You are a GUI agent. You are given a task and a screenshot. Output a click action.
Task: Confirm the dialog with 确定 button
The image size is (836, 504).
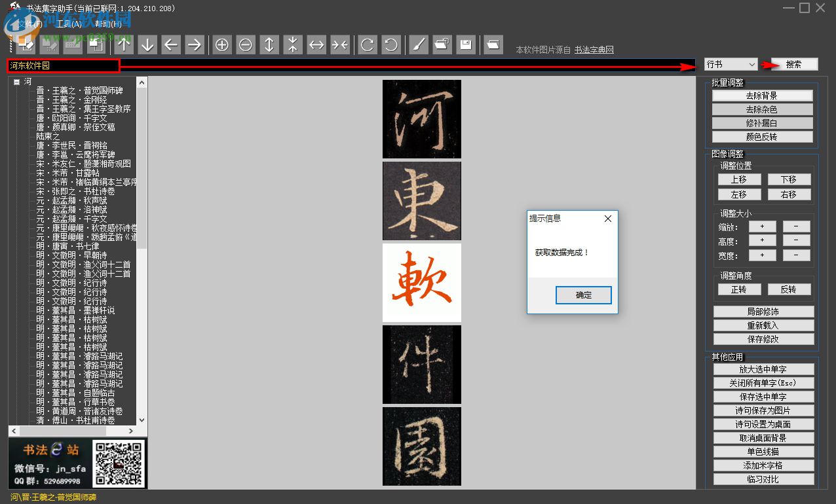582,295
